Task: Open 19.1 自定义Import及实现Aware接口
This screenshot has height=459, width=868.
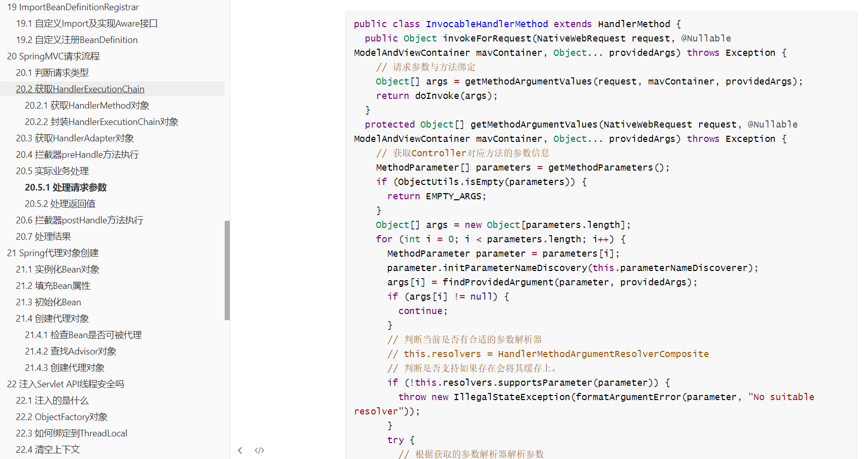Action: click(x=87, y=24)
